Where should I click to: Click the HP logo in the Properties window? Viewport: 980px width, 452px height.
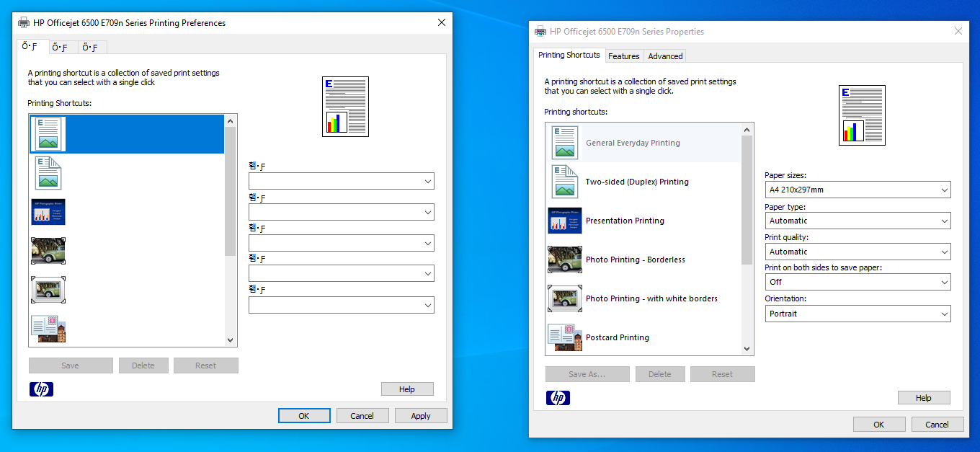coord(558,398)
